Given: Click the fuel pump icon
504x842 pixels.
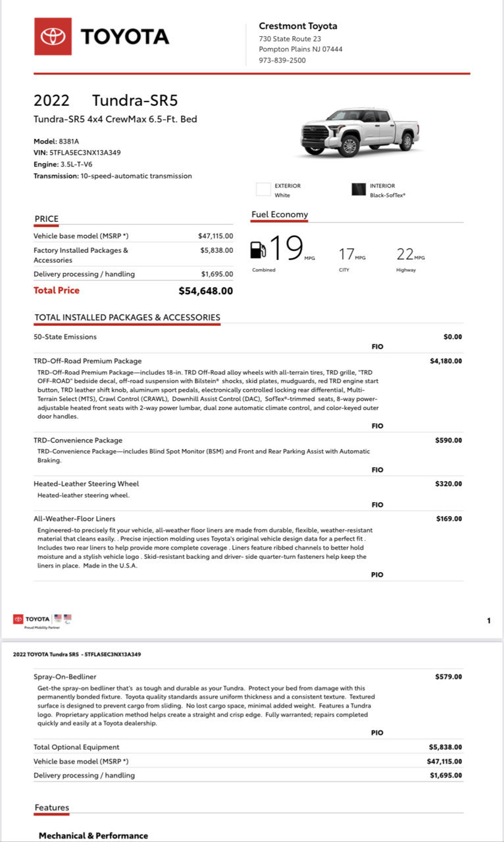Looking at the screenshot, I should [x=259, y=250].
